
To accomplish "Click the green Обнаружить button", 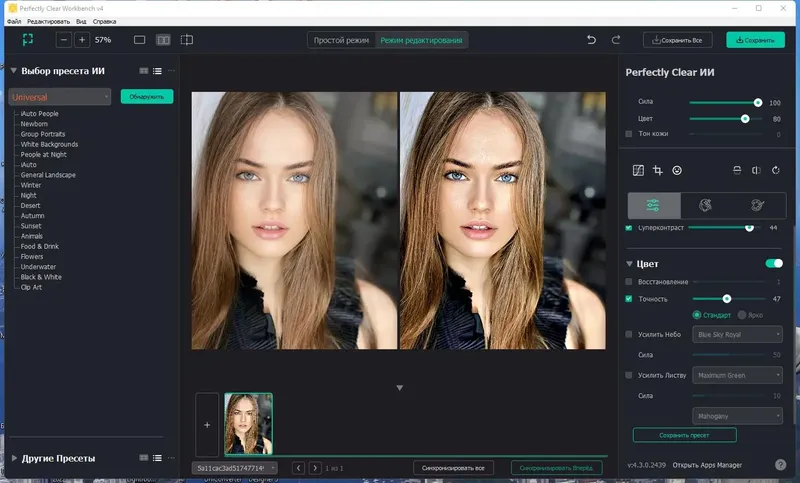I will tap(147, 96).
